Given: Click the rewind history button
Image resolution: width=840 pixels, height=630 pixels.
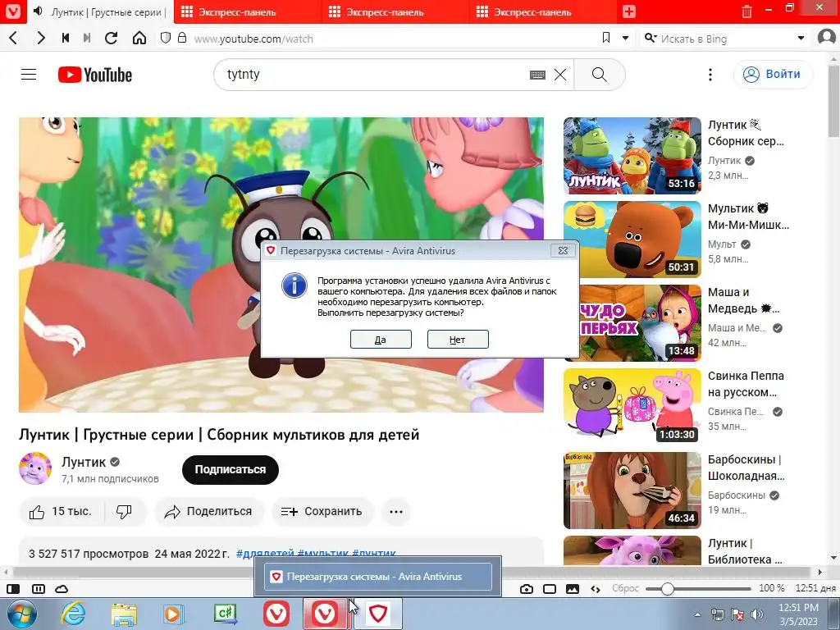Looking at the screenshot, I should pyautogui.click(x=66, y=38).
